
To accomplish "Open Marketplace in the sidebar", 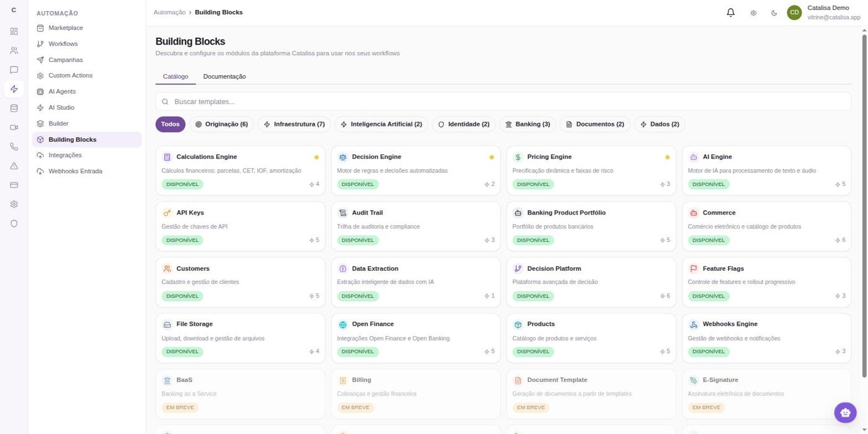I will point(87,28).
